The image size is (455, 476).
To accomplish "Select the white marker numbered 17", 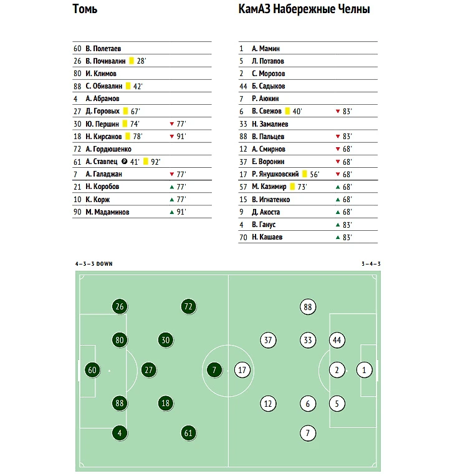I will 242,370.
